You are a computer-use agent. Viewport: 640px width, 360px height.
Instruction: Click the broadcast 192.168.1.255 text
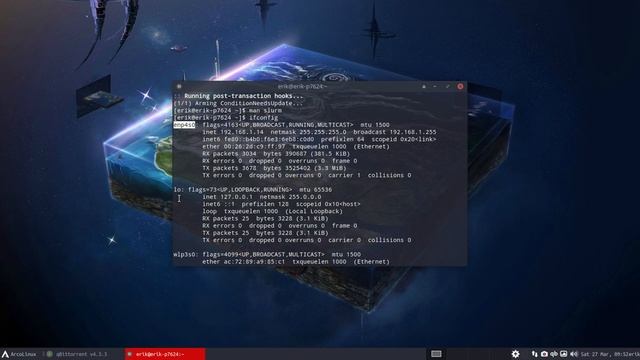click(x=395, y=132)
